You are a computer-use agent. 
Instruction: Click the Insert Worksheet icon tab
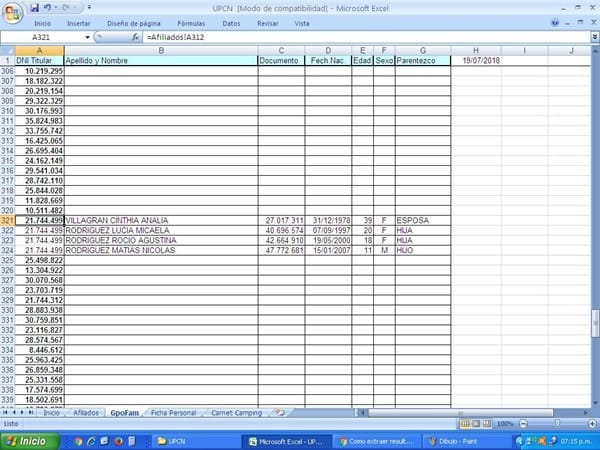click(280, 413)
